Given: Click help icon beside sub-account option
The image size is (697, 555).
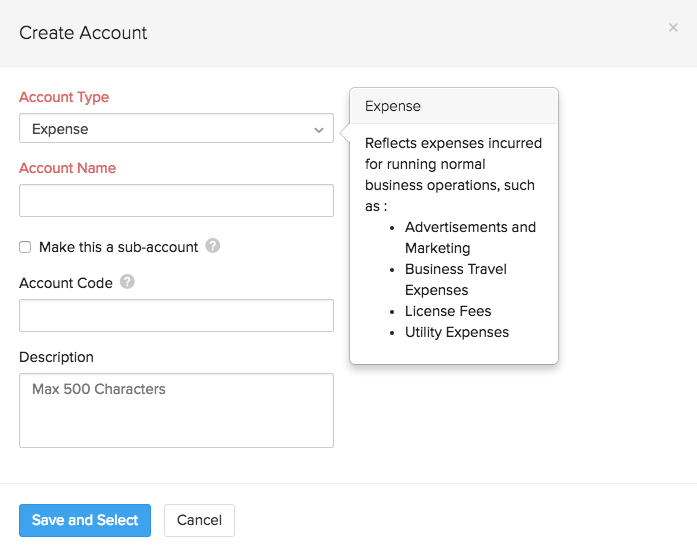Looking at the screenshot, I should pos(213,246).
